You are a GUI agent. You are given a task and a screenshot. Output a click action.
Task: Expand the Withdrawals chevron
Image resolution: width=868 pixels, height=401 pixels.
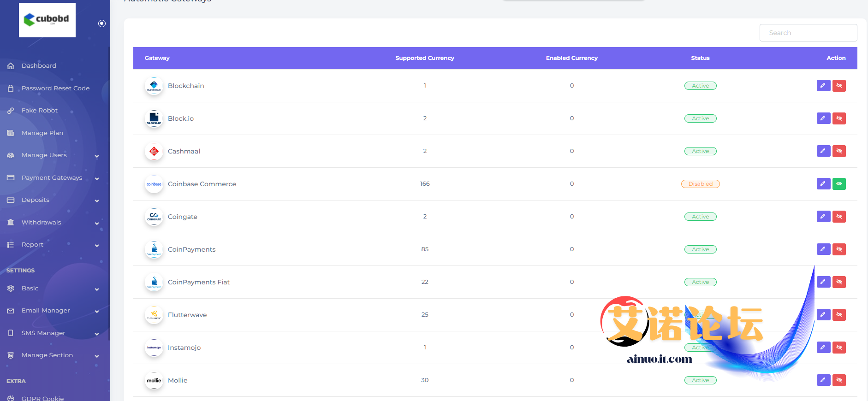[x=97, y=223]
